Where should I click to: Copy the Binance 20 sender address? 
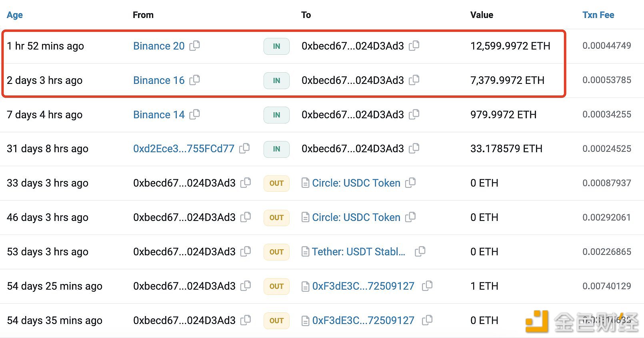pos(194,46)
